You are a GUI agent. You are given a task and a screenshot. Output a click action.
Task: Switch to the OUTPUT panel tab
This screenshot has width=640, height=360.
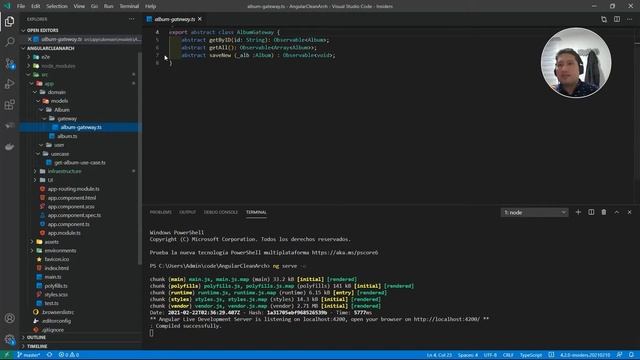coord(187,212)
